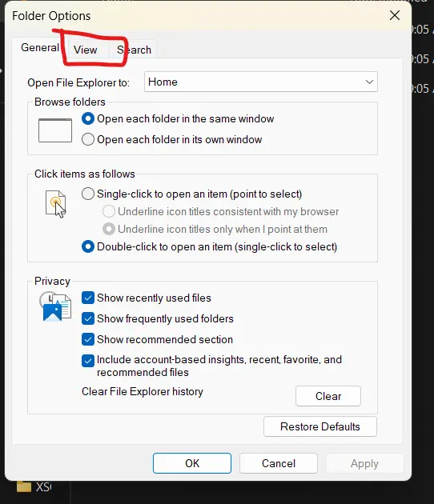434x504 pixels.
Task: Click the Browse folders window preview icon
Action: (x=55, y=130)
